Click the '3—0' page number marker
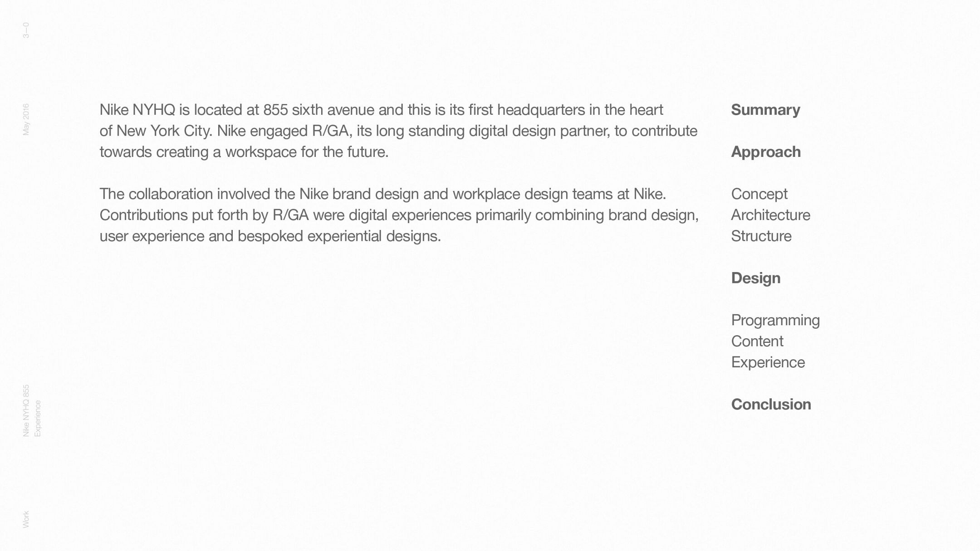Viewport: 980px width, 551px height. click(26, 30)
